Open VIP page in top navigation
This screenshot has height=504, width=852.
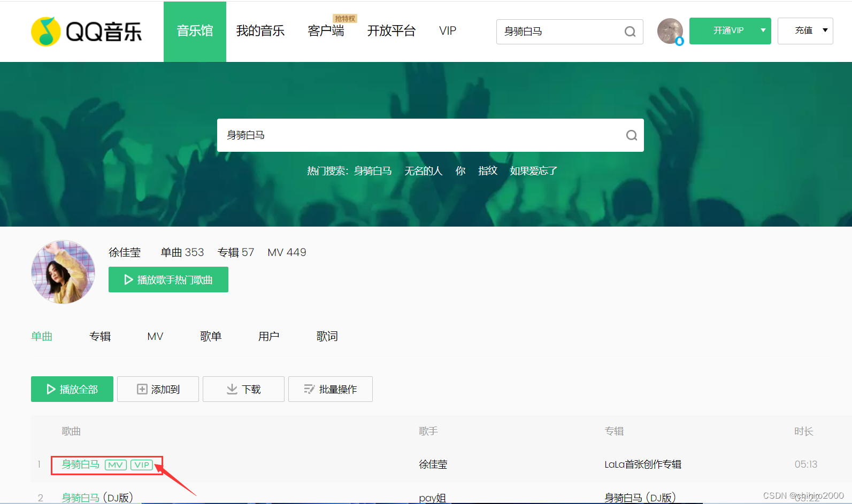448,31
